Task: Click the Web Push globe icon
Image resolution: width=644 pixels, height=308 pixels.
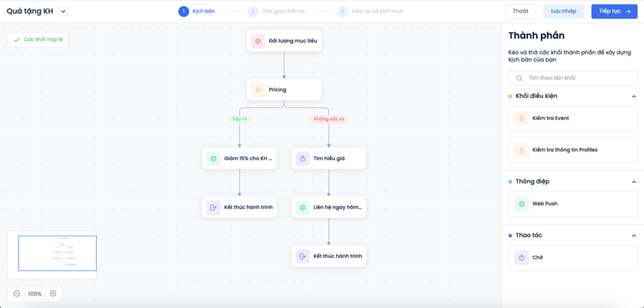Action: 521,204
